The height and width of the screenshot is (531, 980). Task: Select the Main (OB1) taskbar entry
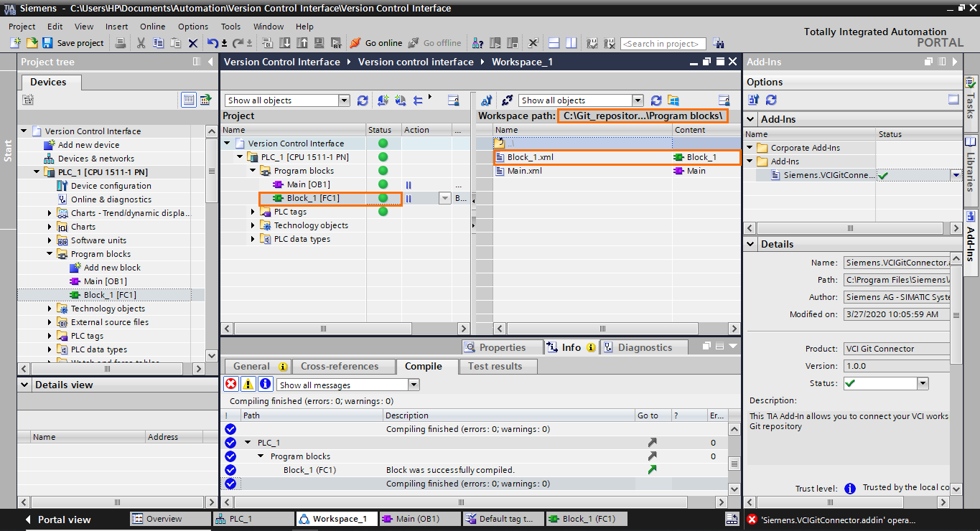[x=420, y=518]
